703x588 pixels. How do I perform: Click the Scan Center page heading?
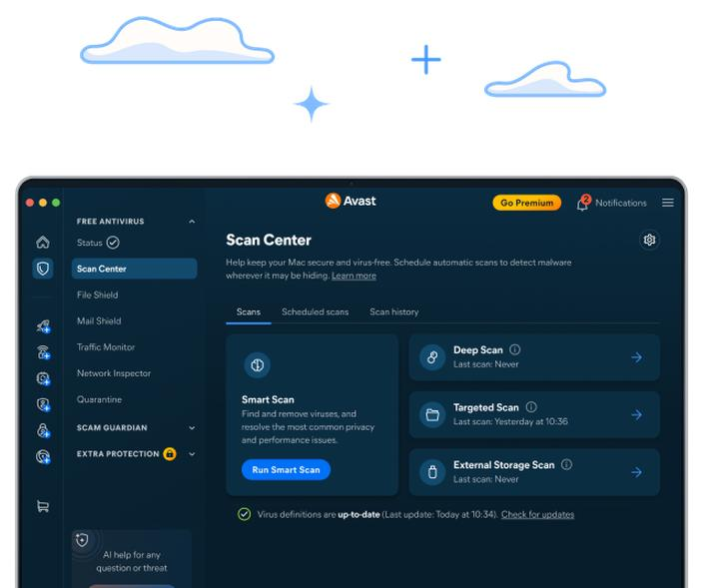(x=269, y=240)
